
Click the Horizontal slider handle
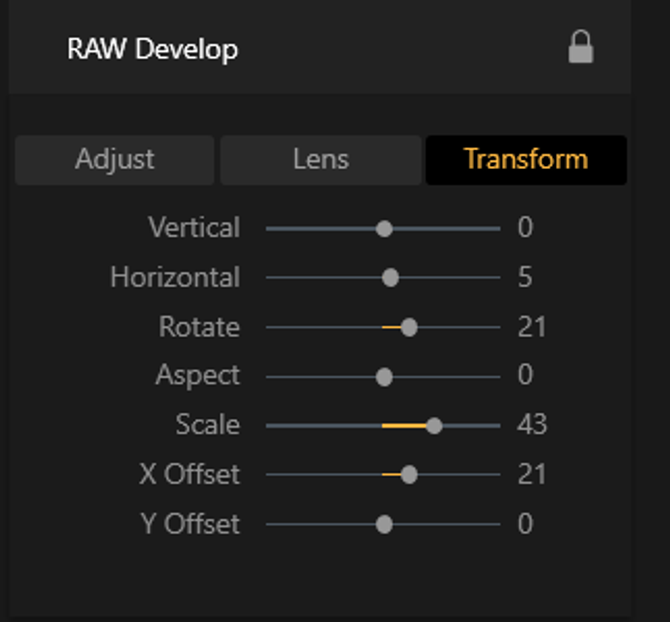pyautogui.click(x=391, y=278)
